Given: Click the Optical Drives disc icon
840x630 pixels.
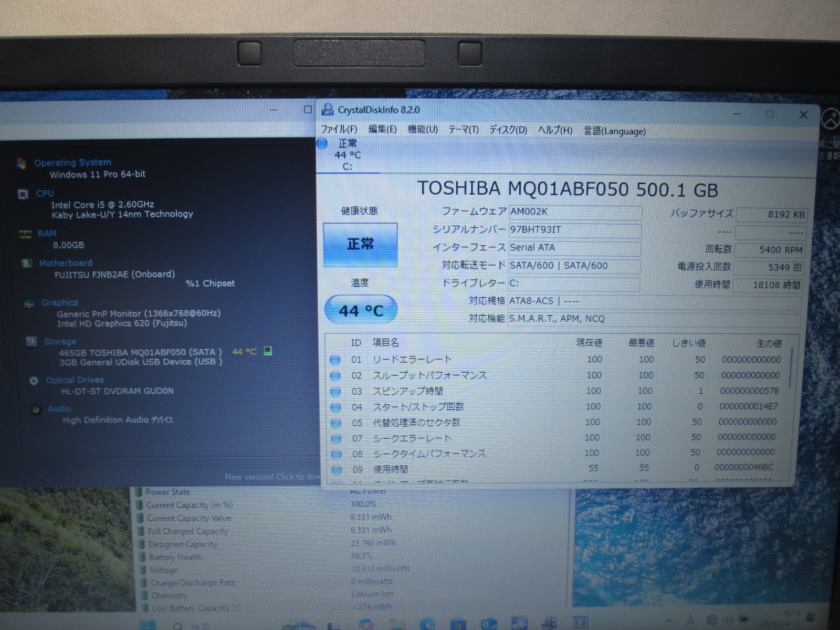Looking at the screenshot, I should [34, 381].
